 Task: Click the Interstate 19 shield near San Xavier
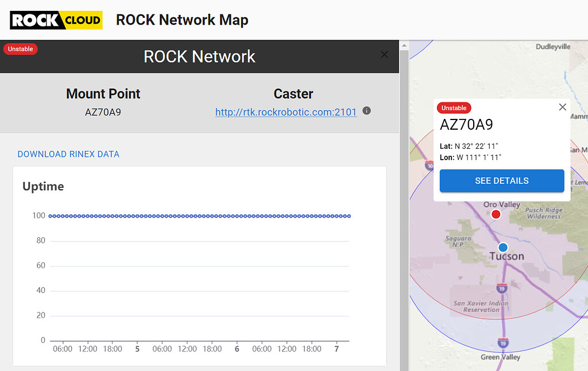[502, 288]
